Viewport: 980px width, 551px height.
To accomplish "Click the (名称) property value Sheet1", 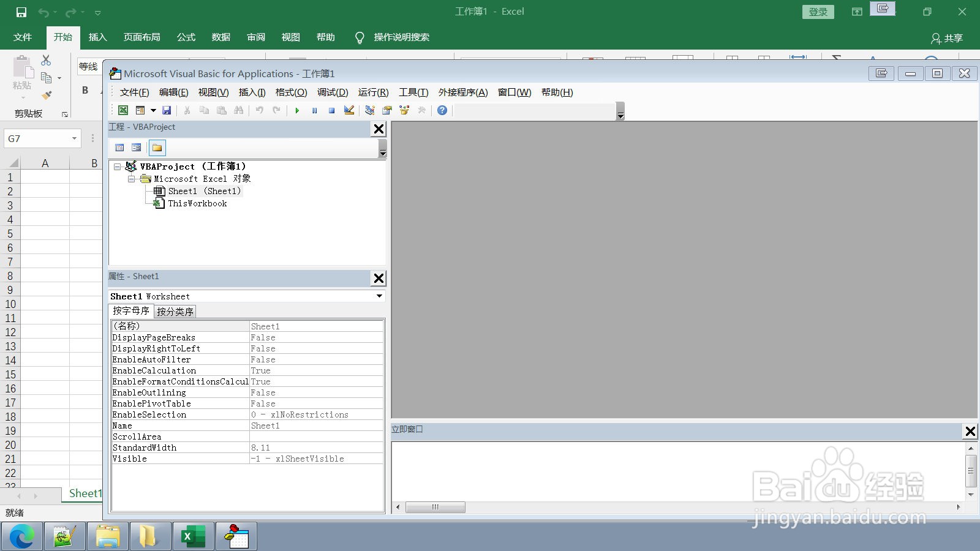I will coord(316,326).
